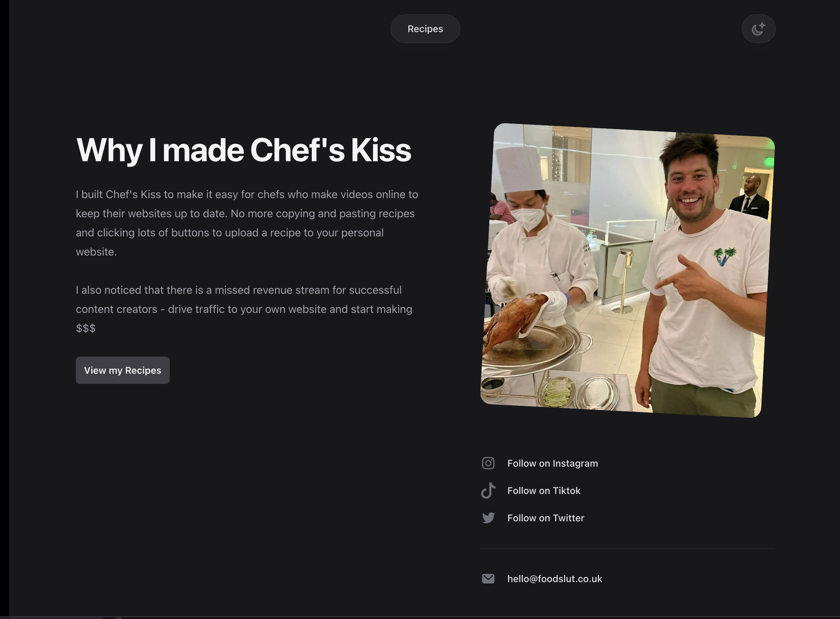
Task: Click the chef's tall white hat in photo
Action: 520,169
